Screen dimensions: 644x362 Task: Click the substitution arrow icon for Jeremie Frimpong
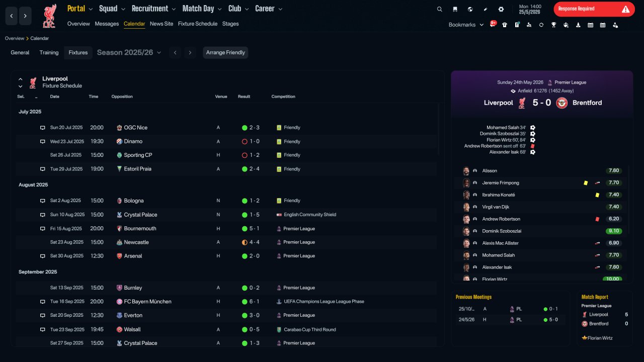point(598,183)
